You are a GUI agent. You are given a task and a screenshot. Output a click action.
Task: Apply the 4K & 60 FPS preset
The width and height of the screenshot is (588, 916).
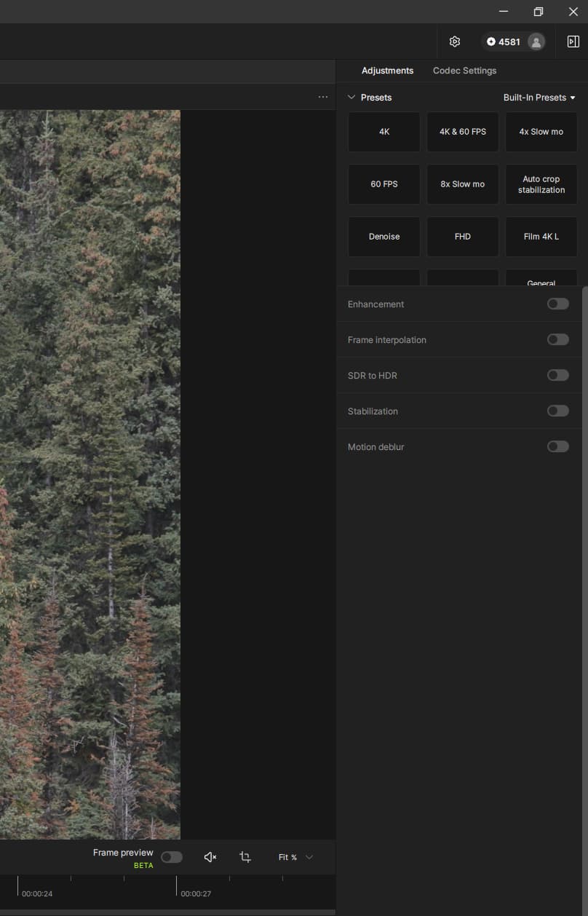point(463,132)
